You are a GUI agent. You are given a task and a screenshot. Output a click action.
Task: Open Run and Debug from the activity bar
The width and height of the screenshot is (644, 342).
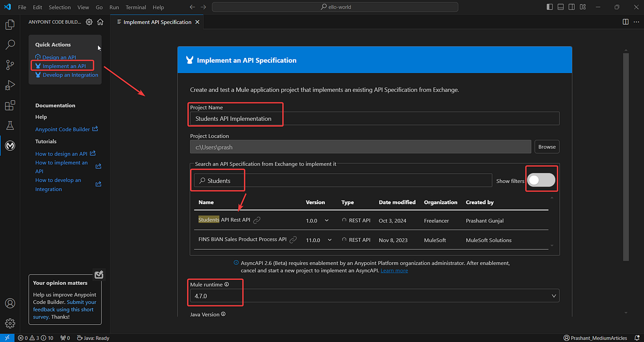click(x=10, y=85)
